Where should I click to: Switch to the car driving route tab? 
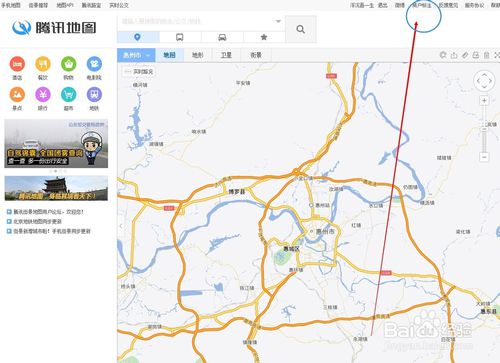222,37
